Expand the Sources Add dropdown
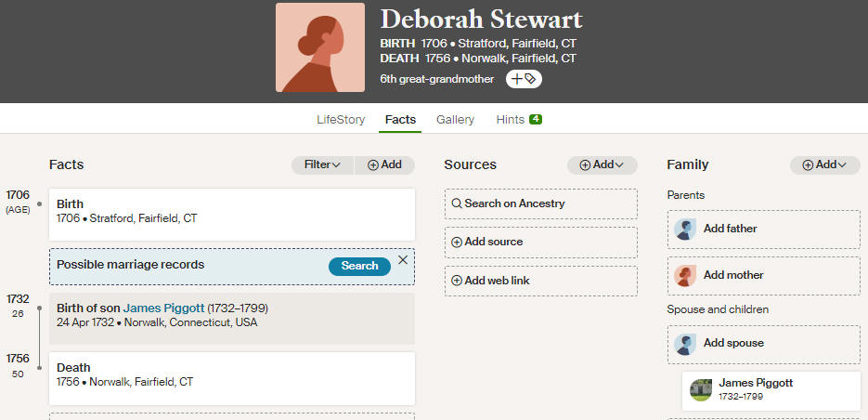Screen dimensions: 868x420 [x=602, y=165]
